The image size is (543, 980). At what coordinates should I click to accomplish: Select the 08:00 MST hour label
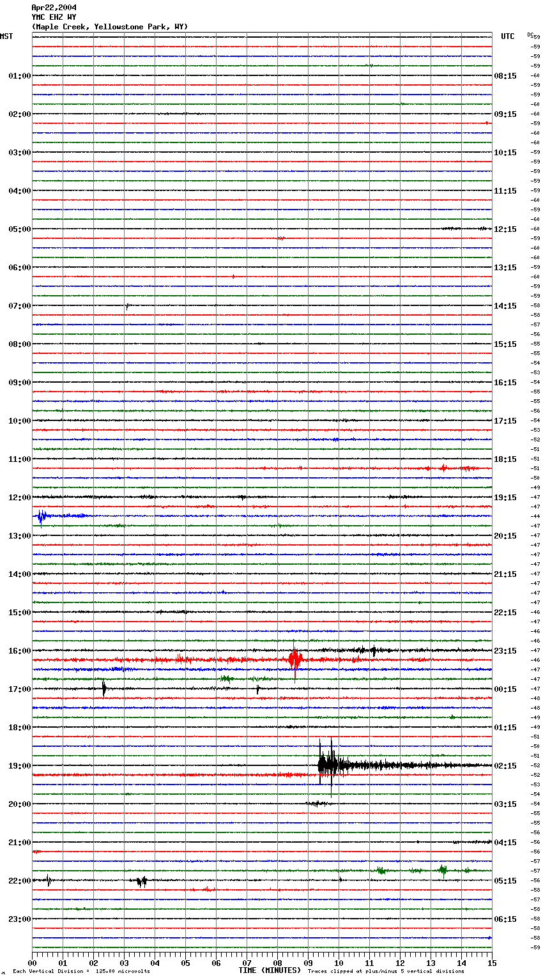click(x=20, y=344)
